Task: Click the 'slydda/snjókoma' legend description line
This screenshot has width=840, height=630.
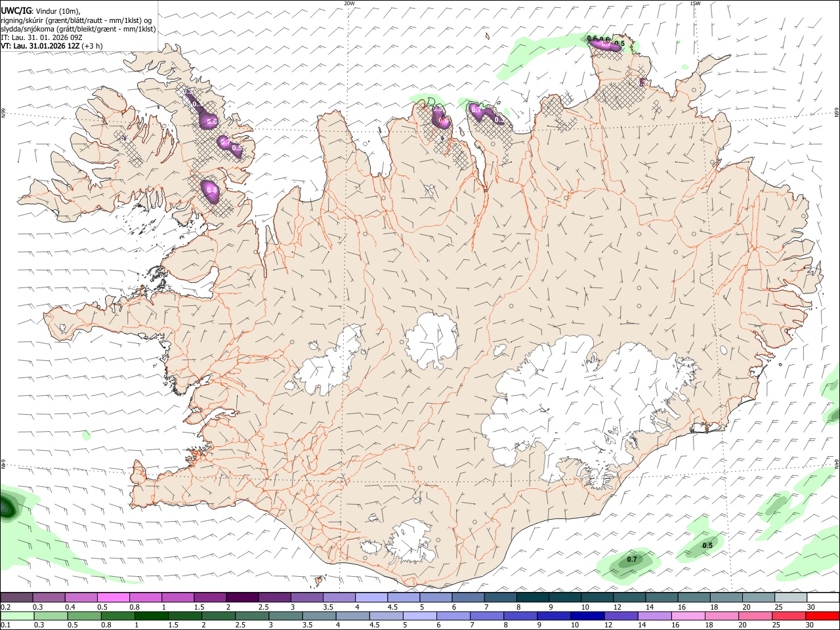Action: (x=78, y=29)
